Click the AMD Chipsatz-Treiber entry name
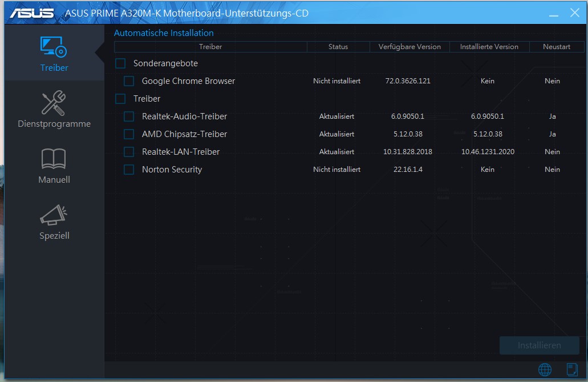 point(185,134)
